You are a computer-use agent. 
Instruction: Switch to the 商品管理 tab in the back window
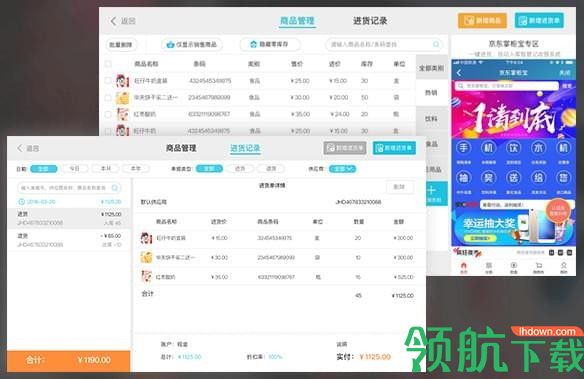[297, 21]
